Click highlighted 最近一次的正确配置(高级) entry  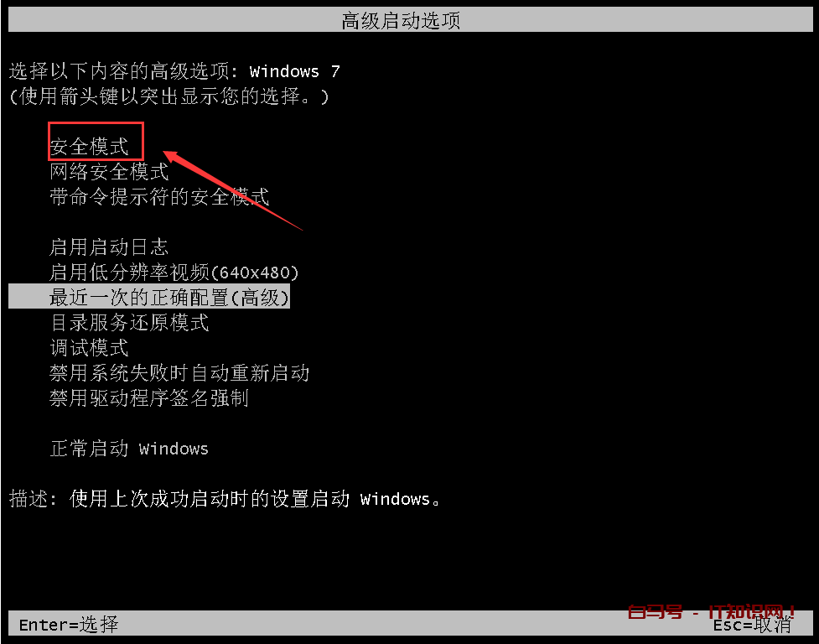click(149, 297)
